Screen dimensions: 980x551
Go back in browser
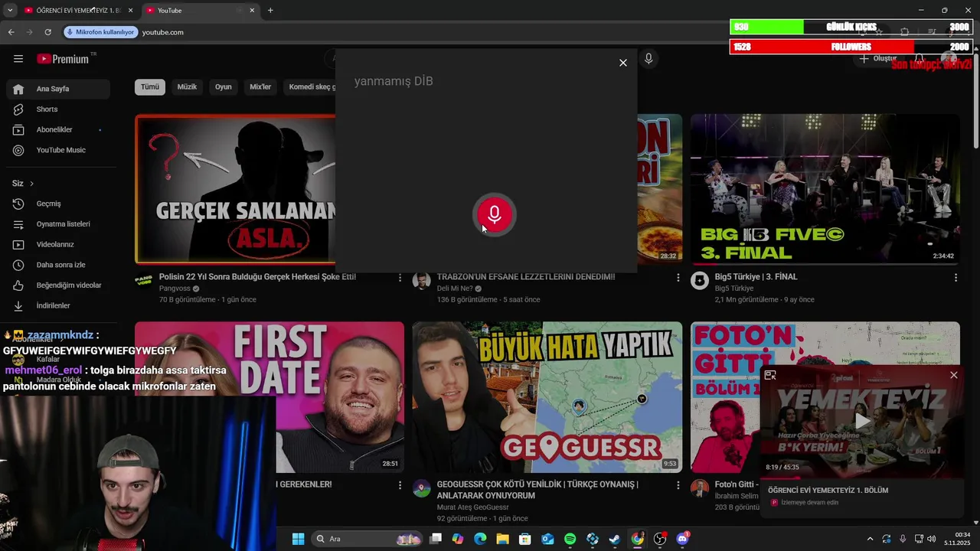click(11, 32)
